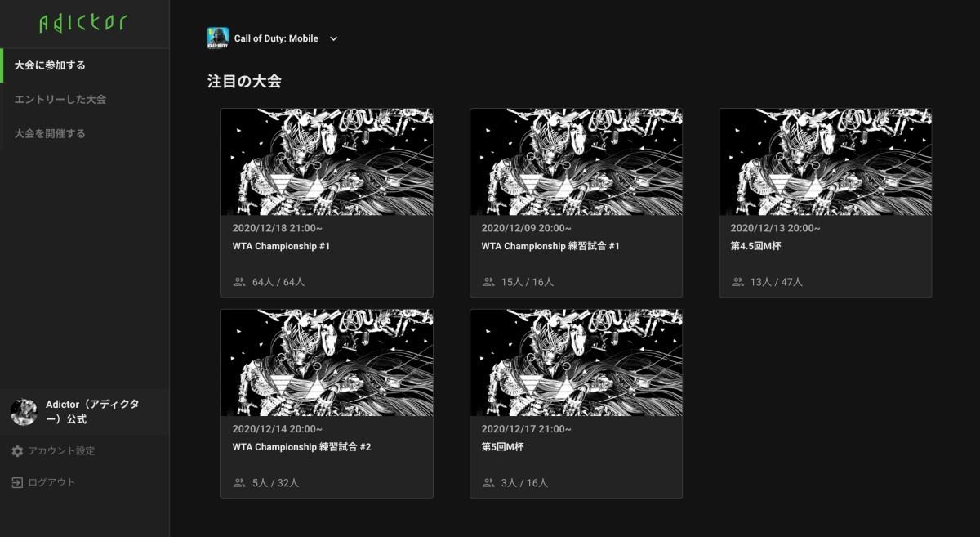Open the 第4.5回M杯 tournament card image

click(x=826, y=162)
